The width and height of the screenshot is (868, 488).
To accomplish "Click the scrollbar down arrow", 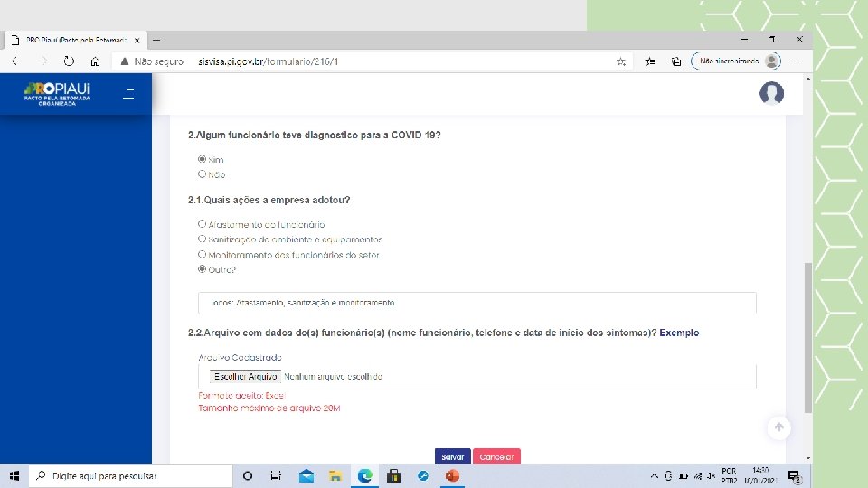I will (x=808, y=458).
